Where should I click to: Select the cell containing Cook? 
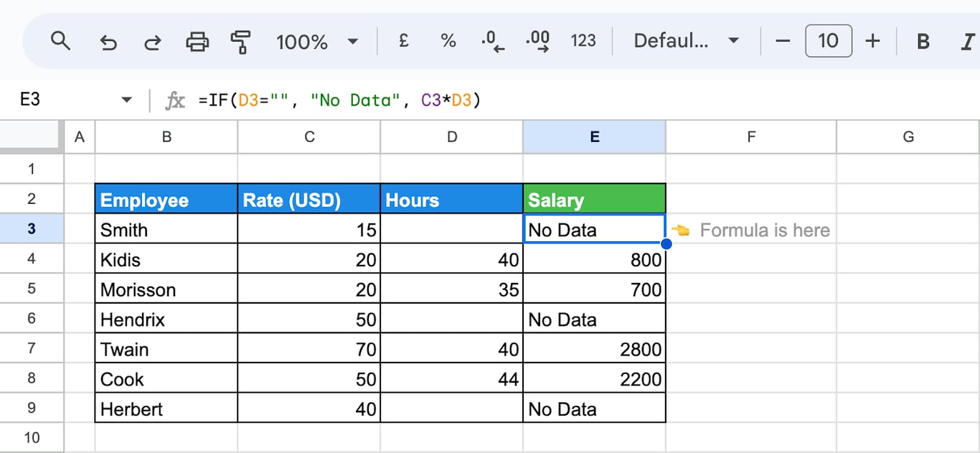(x=166, y=378)
